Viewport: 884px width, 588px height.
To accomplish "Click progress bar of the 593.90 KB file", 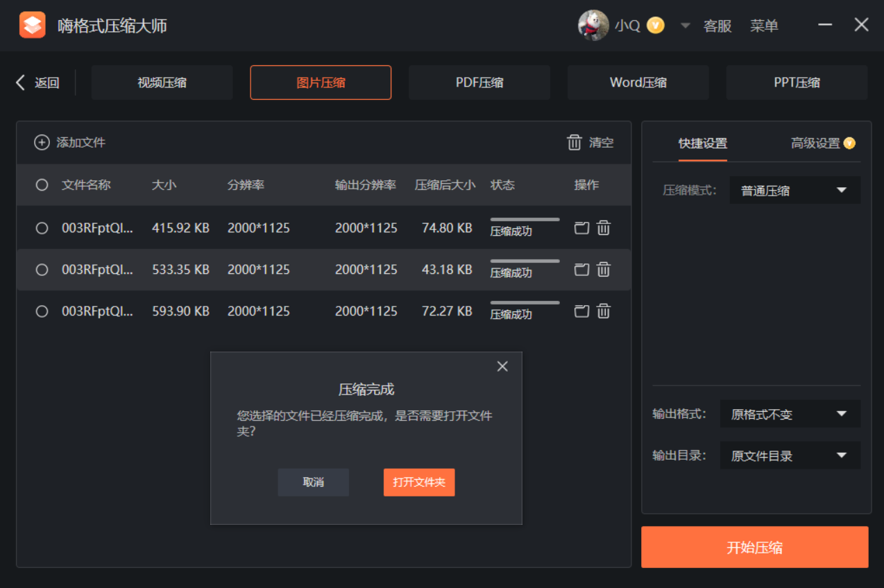I will [x=525, y=302].
